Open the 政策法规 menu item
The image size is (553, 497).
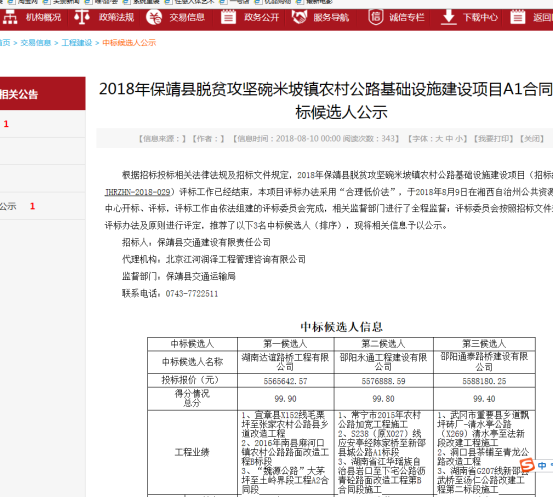pyautogui.click(x=116, y=17)
